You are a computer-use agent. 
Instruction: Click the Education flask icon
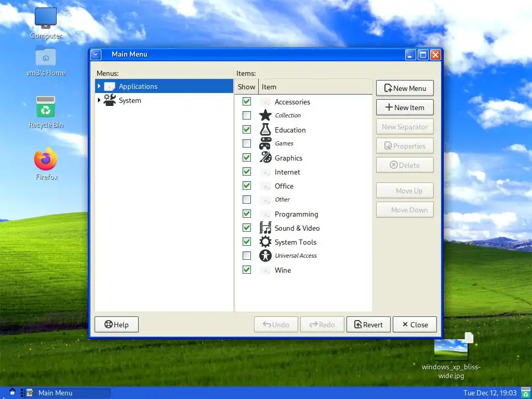point(265,129)
